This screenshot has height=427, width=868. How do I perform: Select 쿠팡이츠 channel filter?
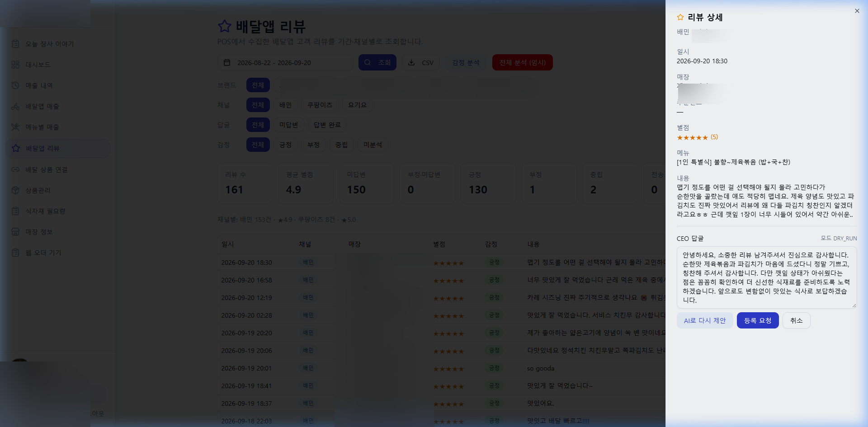point(320,105)
